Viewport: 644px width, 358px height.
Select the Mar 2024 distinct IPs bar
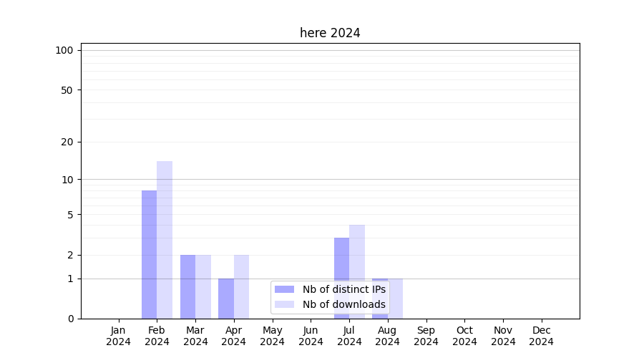pos(187,286)
